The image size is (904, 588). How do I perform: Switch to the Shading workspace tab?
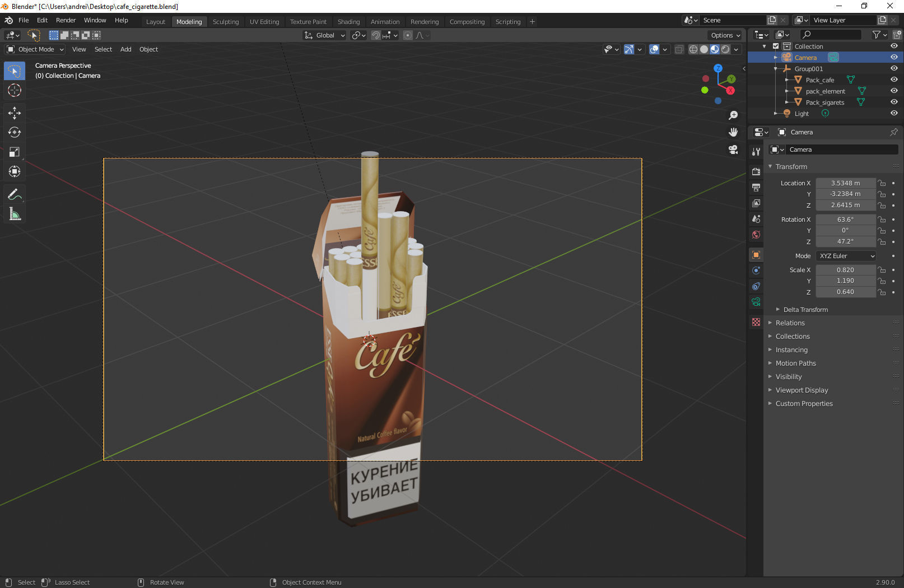(x=348, y=22)
